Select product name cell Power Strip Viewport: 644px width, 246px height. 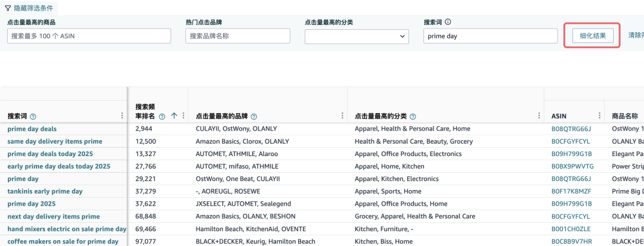click(x=628, y=166)
